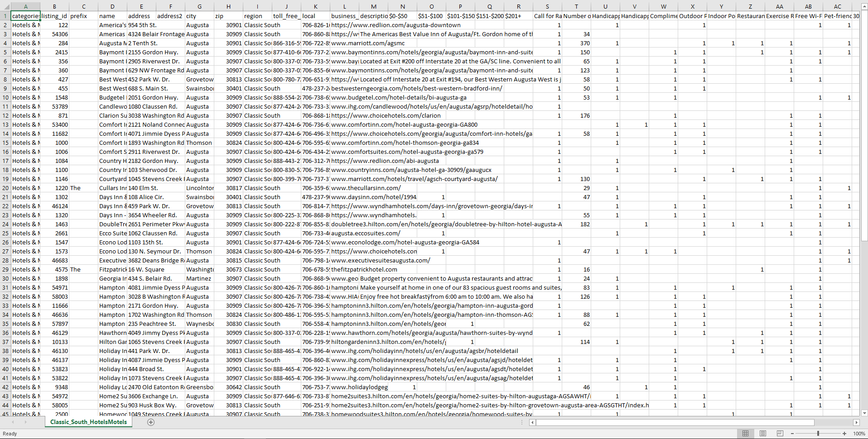
Task: Select row 20 header
Action: tap(5, 188)
